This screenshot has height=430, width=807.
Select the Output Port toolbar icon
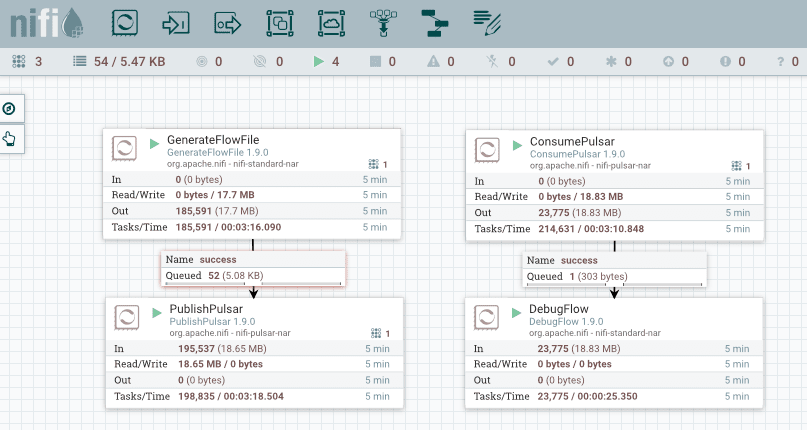pyautogui.click(x=227, y=23)
